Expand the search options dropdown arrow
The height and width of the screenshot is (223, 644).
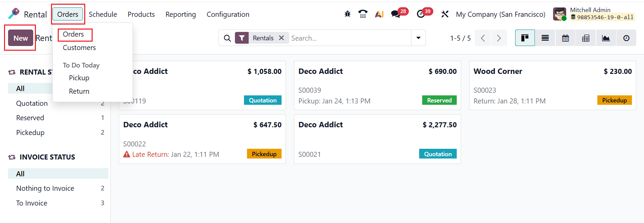tap(418, 38)
